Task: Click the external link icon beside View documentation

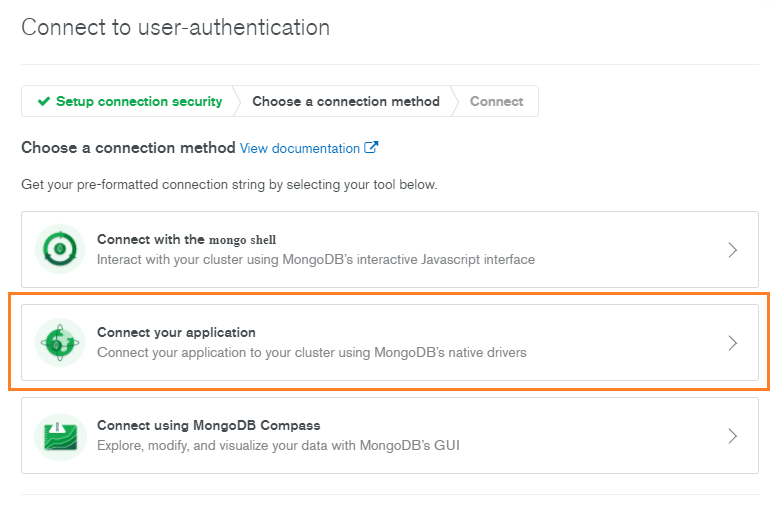Action: (371, 148)
